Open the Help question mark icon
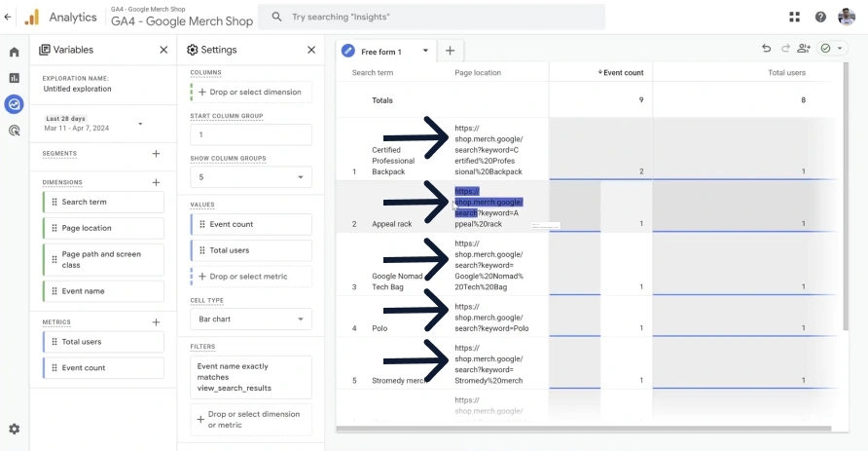This screenshot has width=868, height=451. [820, 17]
